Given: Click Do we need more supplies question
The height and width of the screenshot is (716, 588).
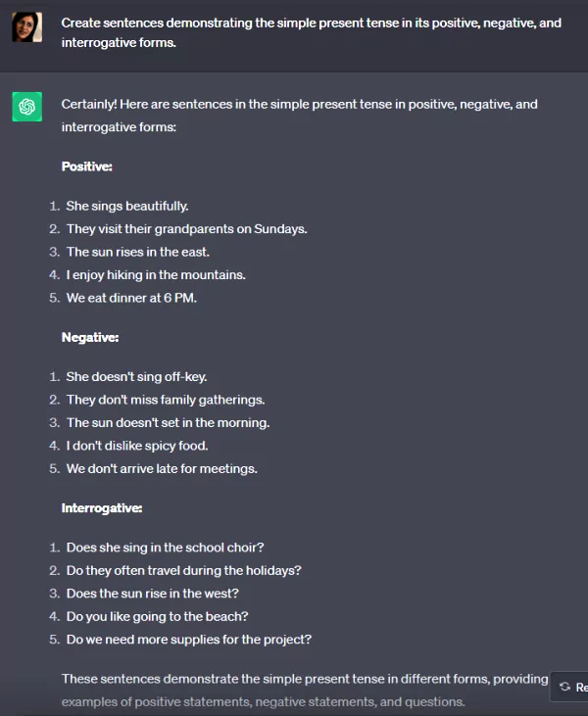Looking at the screenshot, I should click(x=189, y=640).
